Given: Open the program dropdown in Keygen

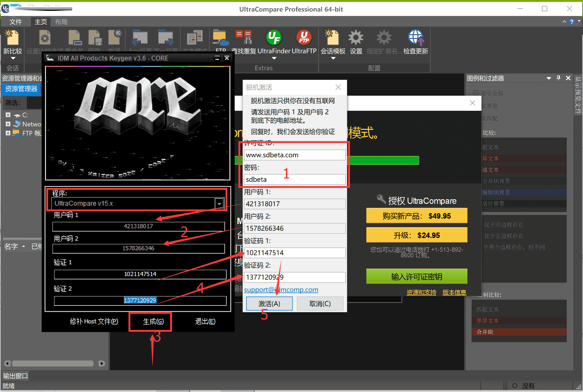Looking at the screenshot, I should (219, 204).
